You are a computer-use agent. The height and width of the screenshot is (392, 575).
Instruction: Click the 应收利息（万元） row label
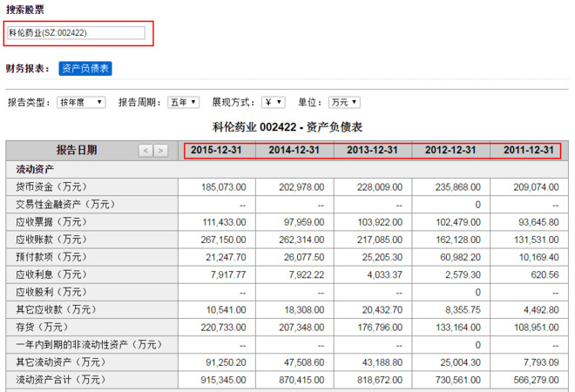[x=51, y=274]
